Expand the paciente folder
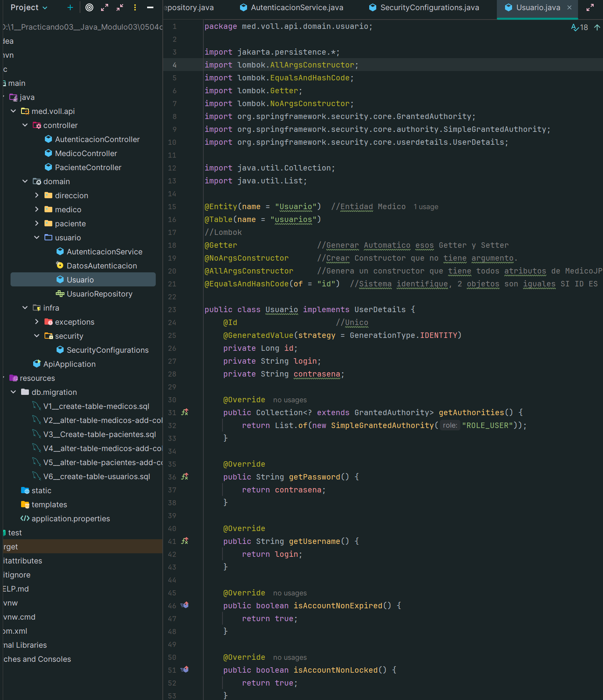Viewport: 603px width, 700px height. pyautogui.click(x=37, y=224)
